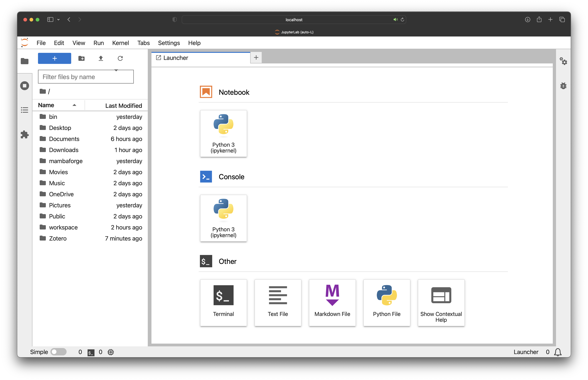
Task: Select the mambaforge folder
Action: pyautogui.click(x=90, y=161)
